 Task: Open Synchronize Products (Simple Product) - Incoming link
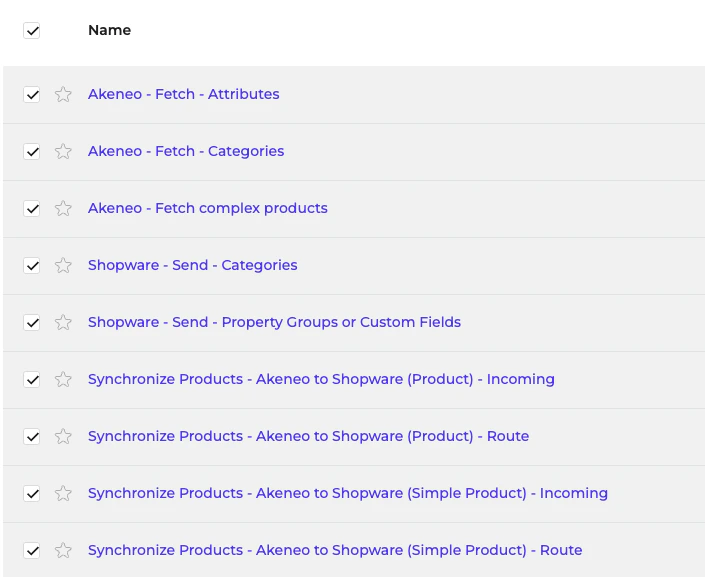tap(347, 493)
